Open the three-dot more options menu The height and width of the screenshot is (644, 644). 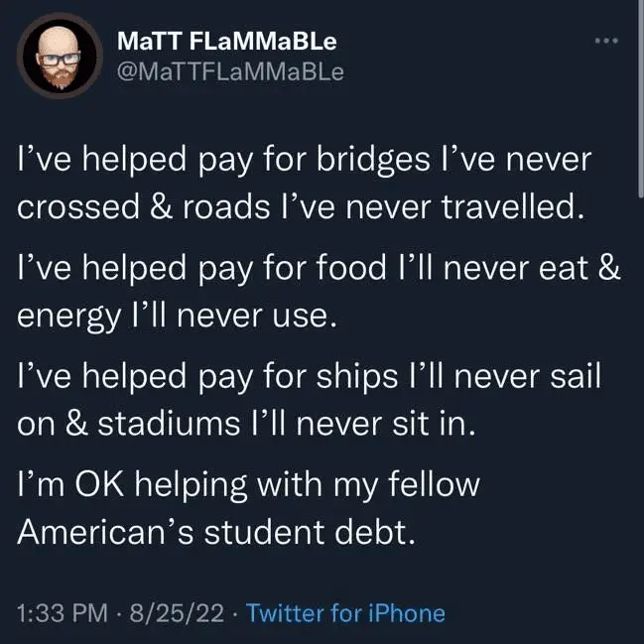point(604,41)
